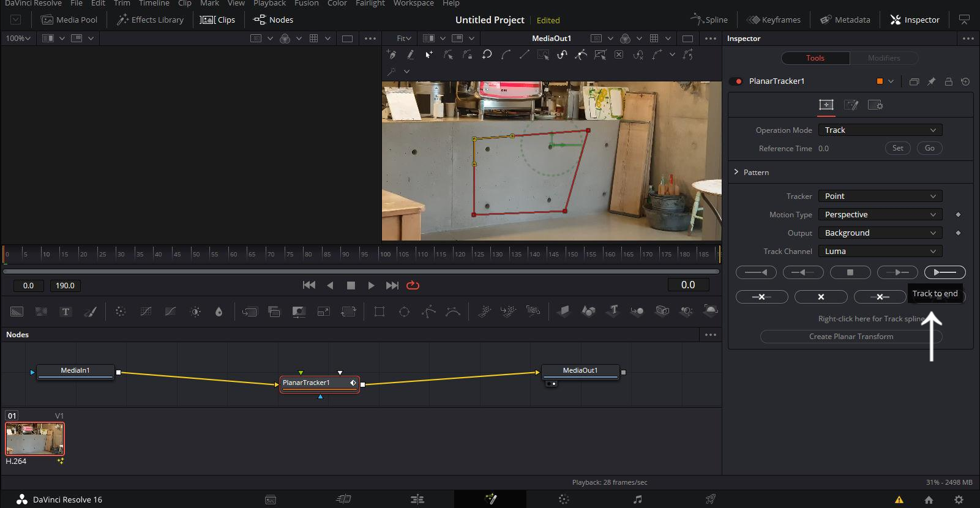Click the Stop tracking button in Inspector
The width and height of the screenshot is (980, 508).
click(x=850, y=272)
